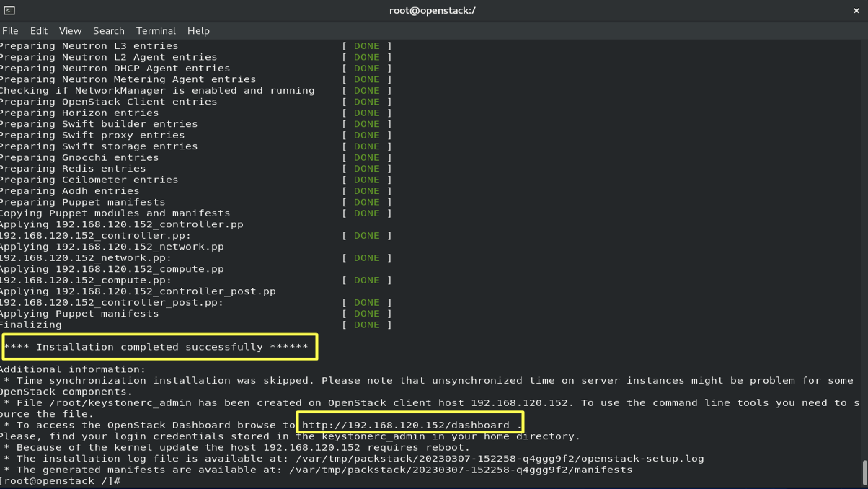The height and width of the screenshot is (489, 868).
Task: Open the Edit menu
Action: pos(39,31)
